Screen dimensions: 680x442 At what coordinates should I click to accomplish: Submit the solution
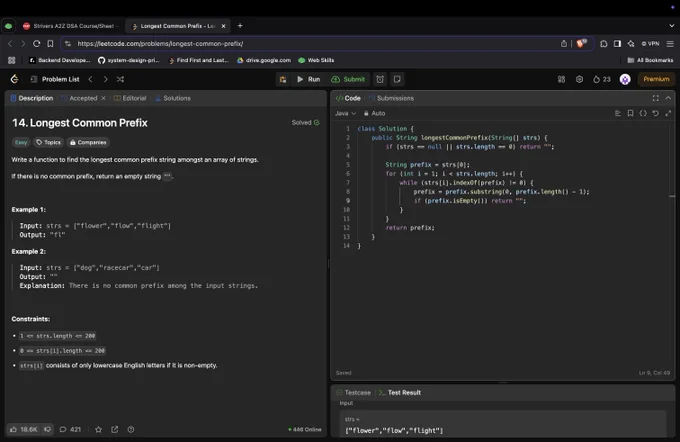point(348,79)
